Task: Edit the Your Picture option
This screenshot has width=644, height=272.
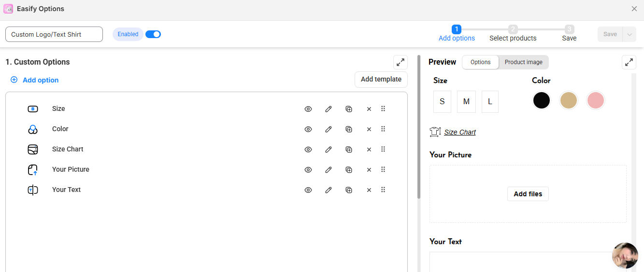Action: pyautogui.click(x=329, y=170)
